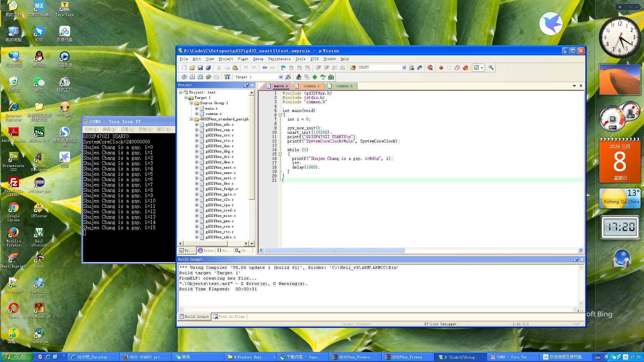Click the Save All toolbar icon

[208, 68]
